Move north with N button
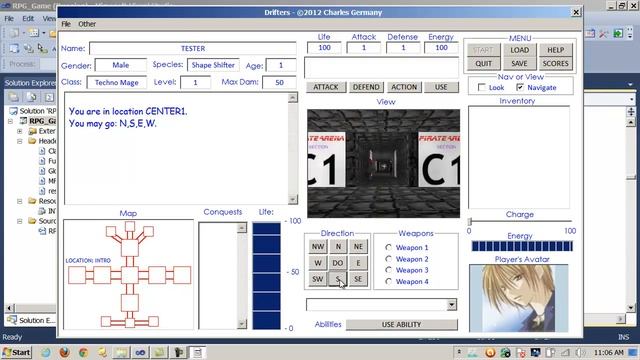Viewport: 640px width, 360px height. click(338, 246)
